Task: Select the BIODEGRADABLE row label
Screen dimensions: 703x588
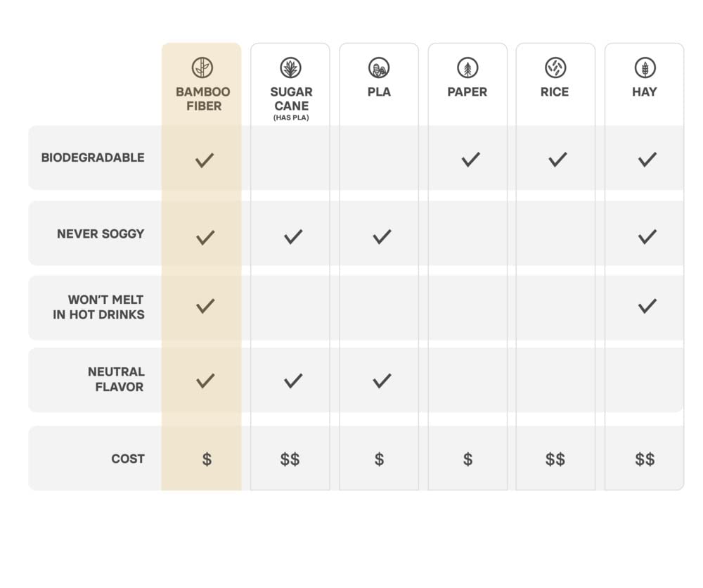Action: click(93, 158)
